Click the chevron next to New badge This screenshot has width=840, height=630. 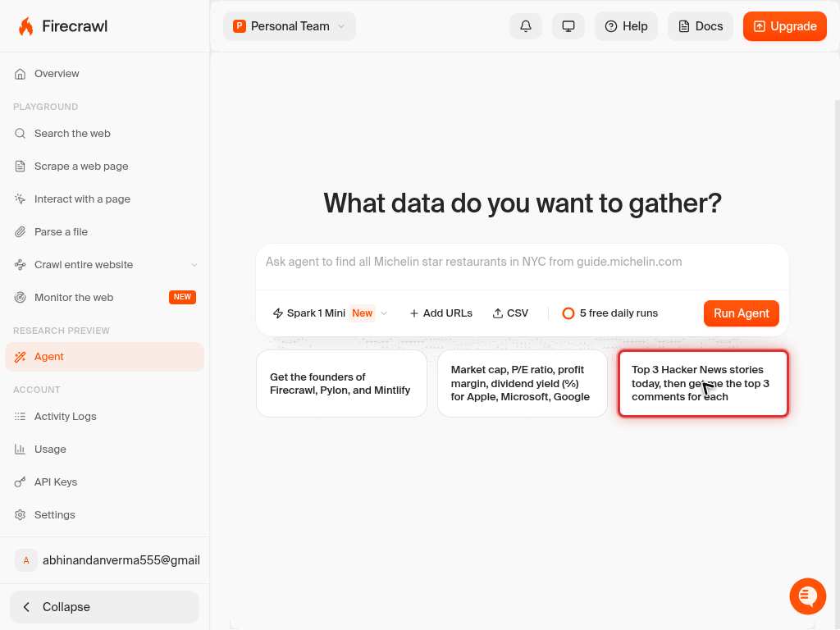click(384, 313)
